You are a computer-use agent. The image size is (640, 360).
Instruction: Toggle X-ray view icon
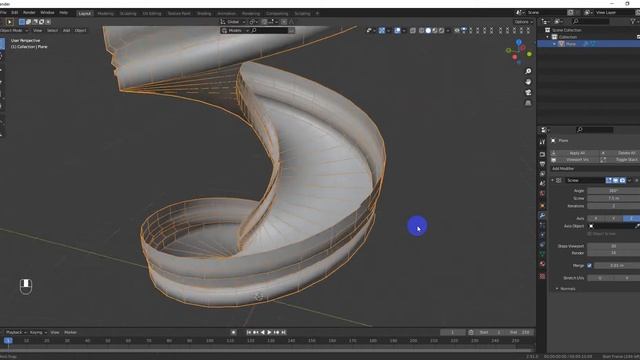click(413, 30)
